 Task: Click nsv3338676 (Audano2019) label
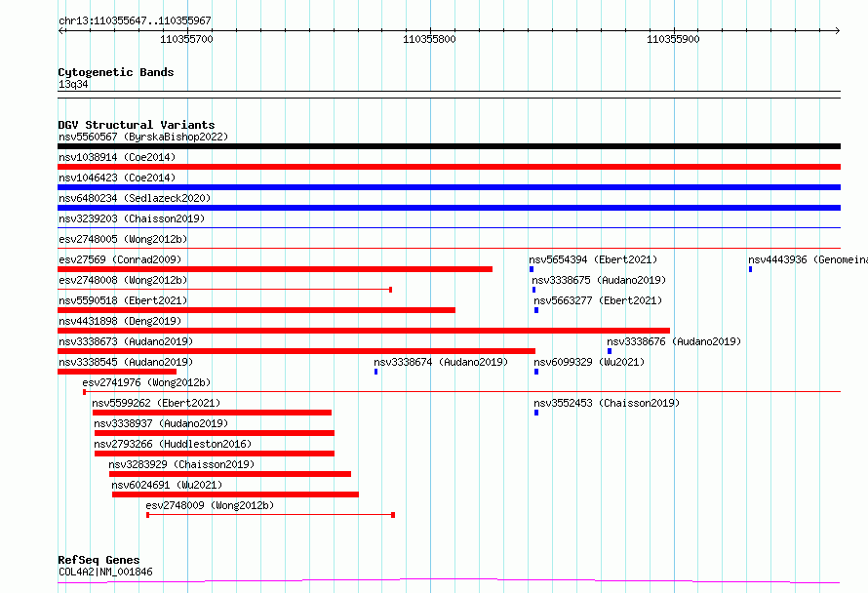(x=674, y=341)
